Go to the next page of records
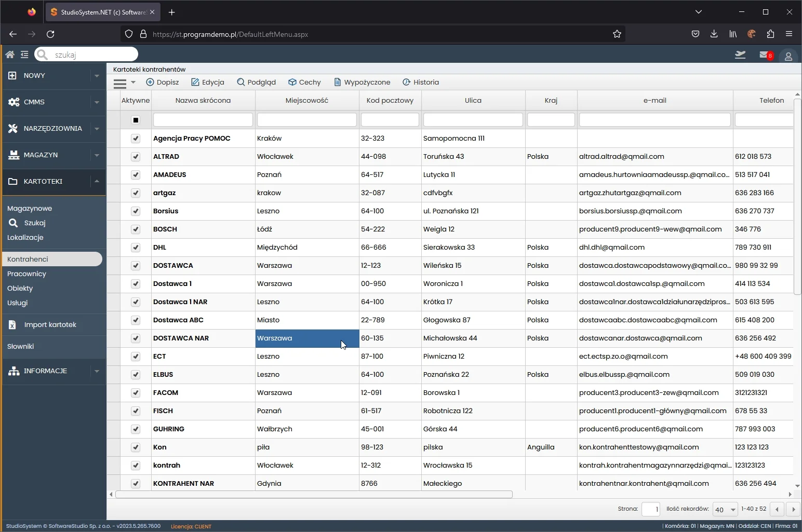The image size is (802, 532). [793, 509]
